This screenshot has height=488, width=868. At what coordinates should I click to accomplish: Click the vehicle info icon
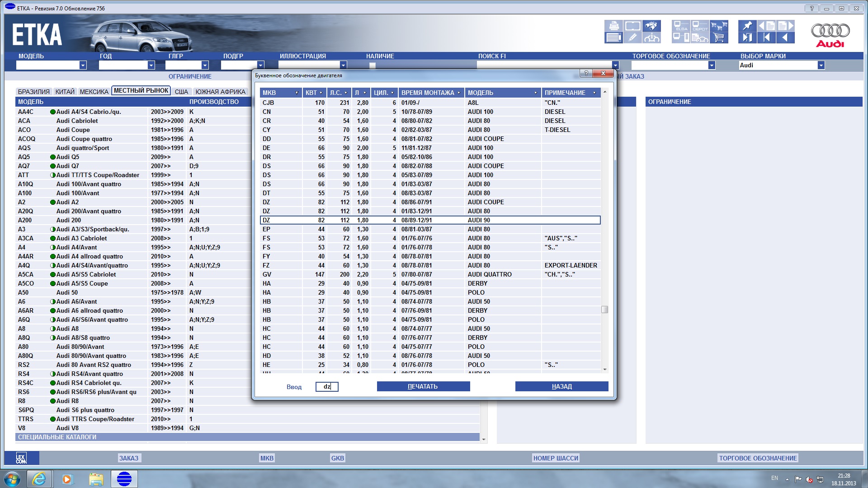tap(651, 38)
